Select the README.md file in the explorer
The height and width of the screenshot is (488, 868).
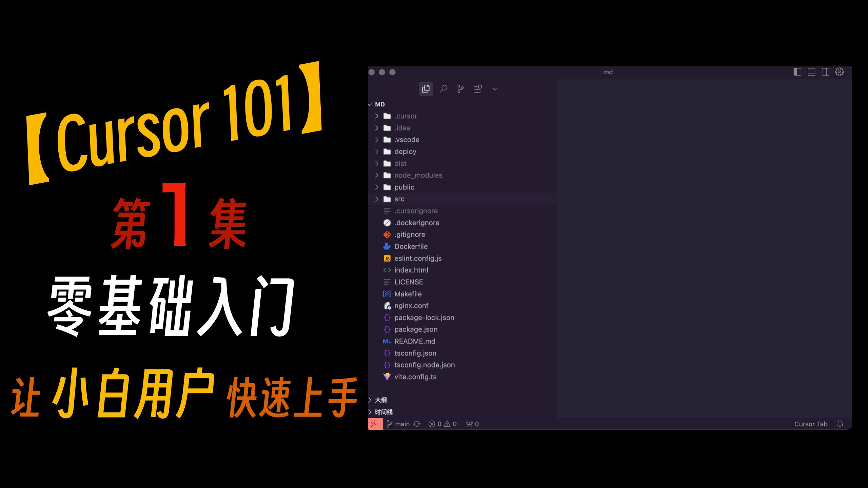pos(415,341)
